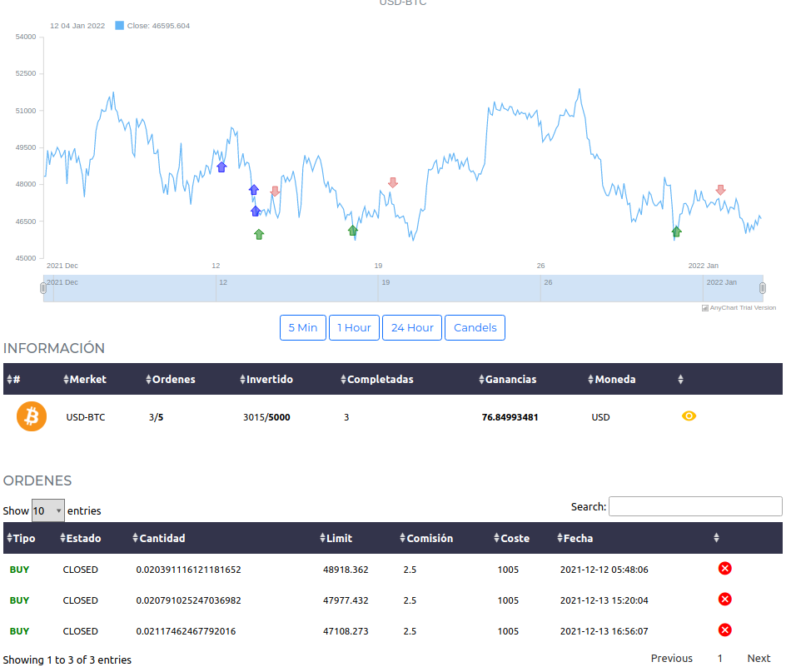Viewport: 791px width, 672px height.
Task: Select the green buy arrow marker near December 13
Action: [259, 234]
